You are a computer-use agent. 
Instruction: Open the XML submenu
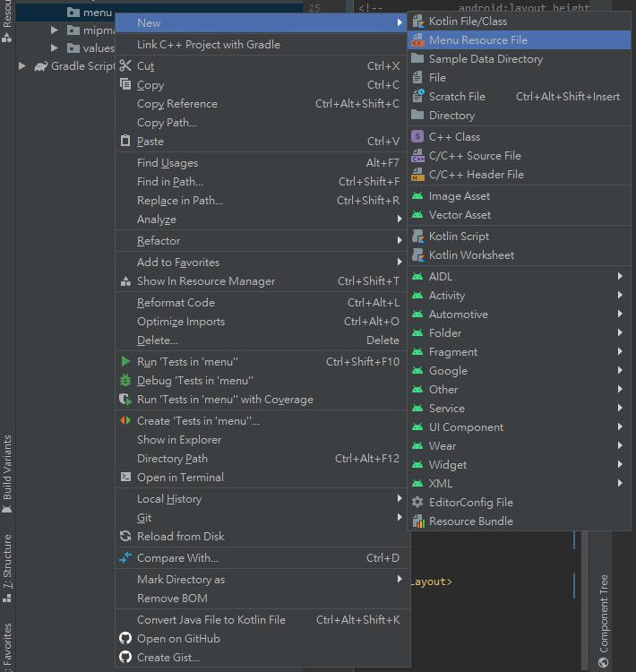coord(519,484)
